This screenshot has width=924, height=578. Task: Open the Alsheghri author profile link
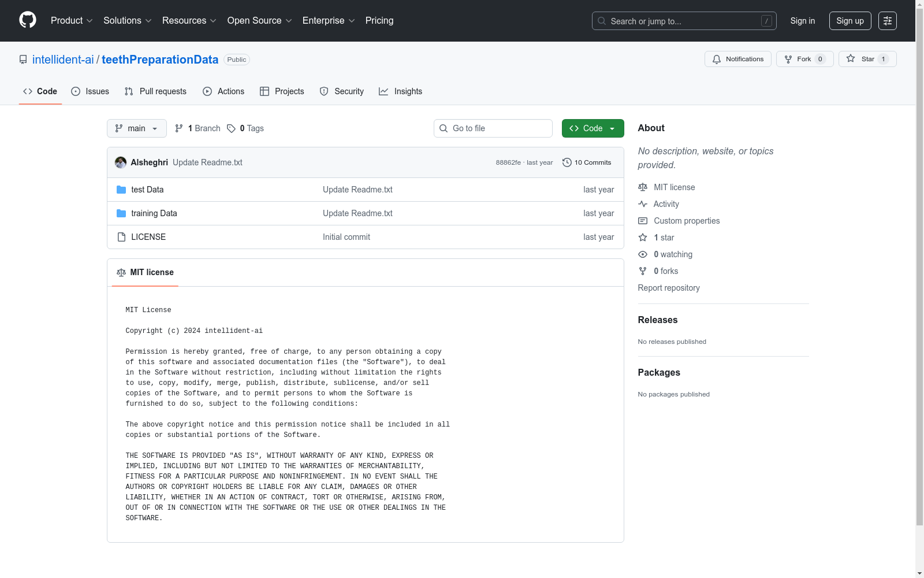coord(150,162)
